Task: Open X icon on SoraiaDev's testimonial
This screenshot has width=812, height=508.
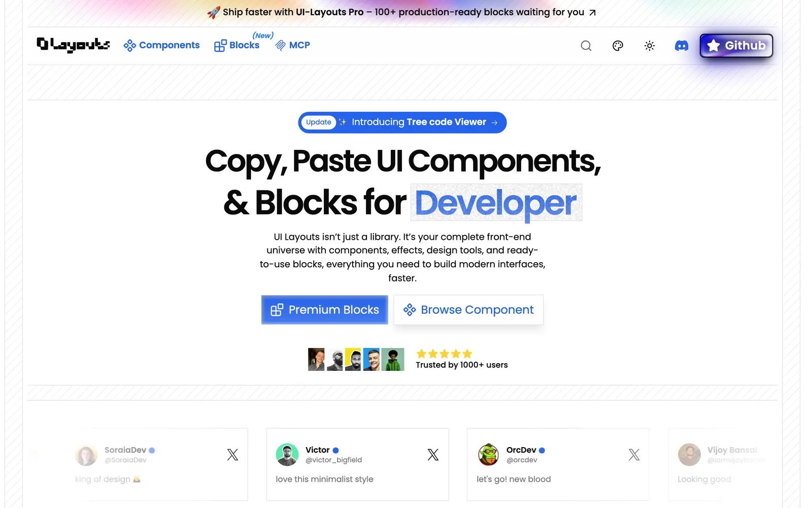Action: pyautogui.click(x=232, y=455)
